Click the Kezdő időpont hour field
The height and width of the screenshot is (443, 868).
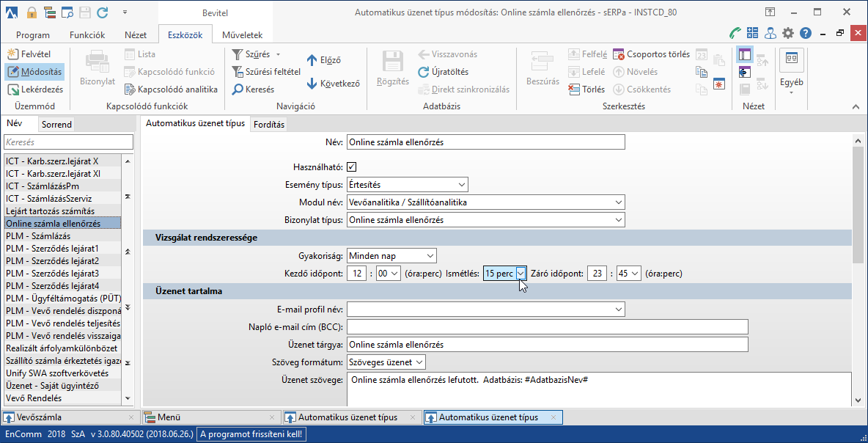click(356, 274)
